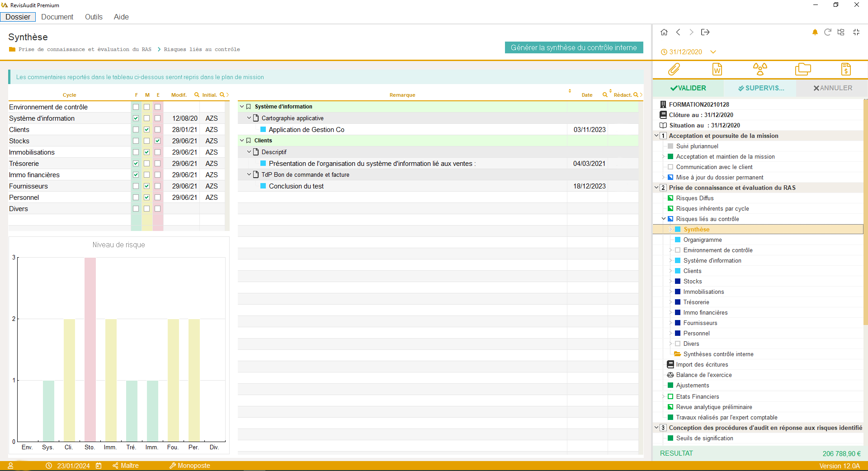Toggle the M checkbox for Divers

tap(146, 209)
